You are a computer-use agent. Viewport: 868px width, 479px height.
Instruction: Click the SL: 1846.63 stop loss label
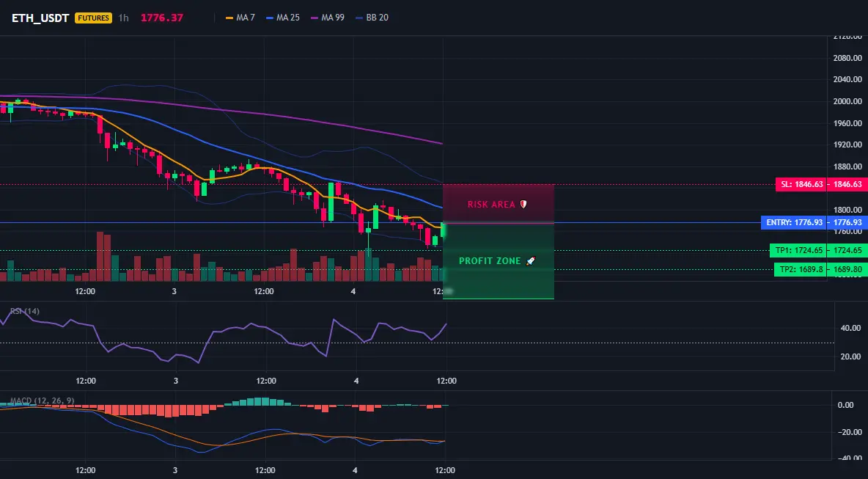[x=801, y=184]
